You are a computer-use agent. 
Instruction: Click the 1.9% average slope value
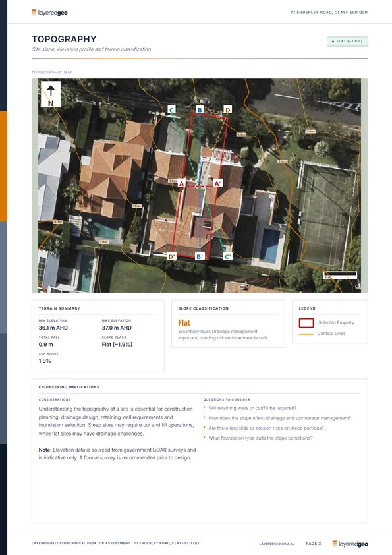coord(45,361)
